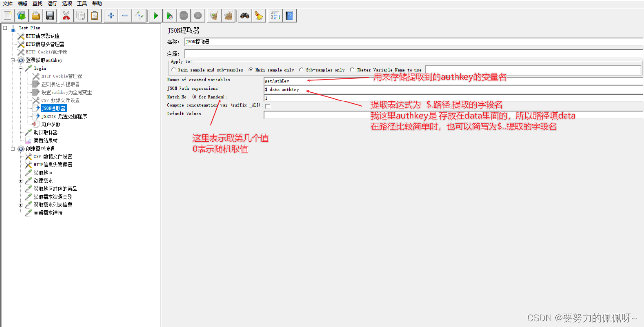Open the Function Helper list icon
This screenshot has width=644, height=327.
(275, 16)
